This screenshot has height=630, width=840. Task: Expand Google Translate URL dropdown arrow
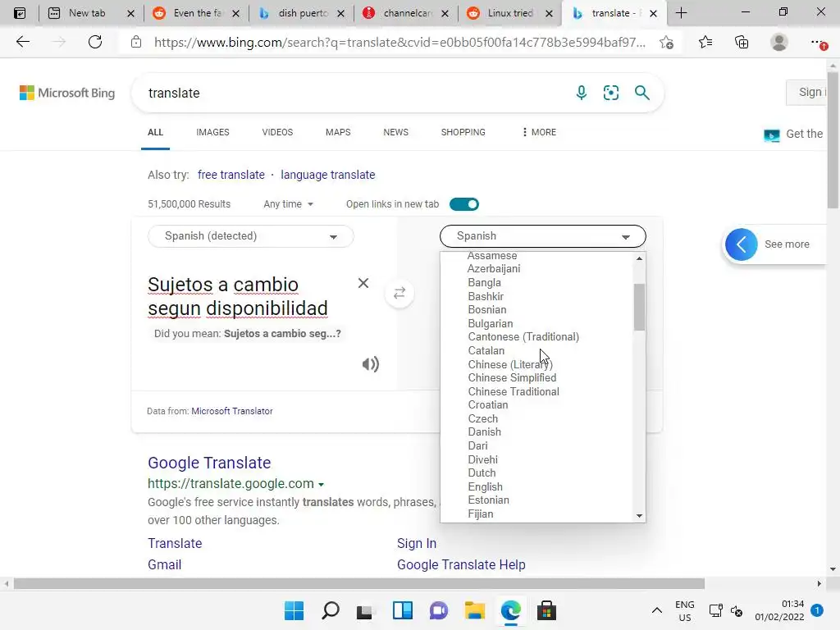coord(321,484)
